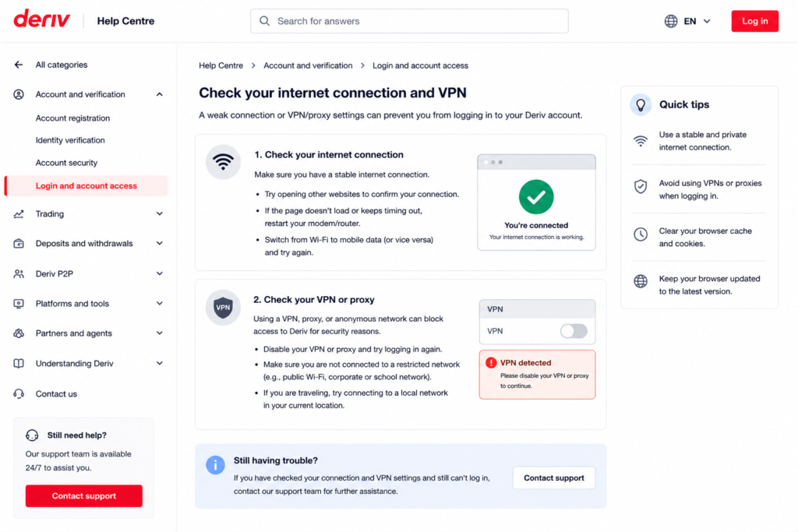The width and height of the screenshot is (798, 532).
Task: Click the Quick tips lightbulb icon
Action: [641, 105]
